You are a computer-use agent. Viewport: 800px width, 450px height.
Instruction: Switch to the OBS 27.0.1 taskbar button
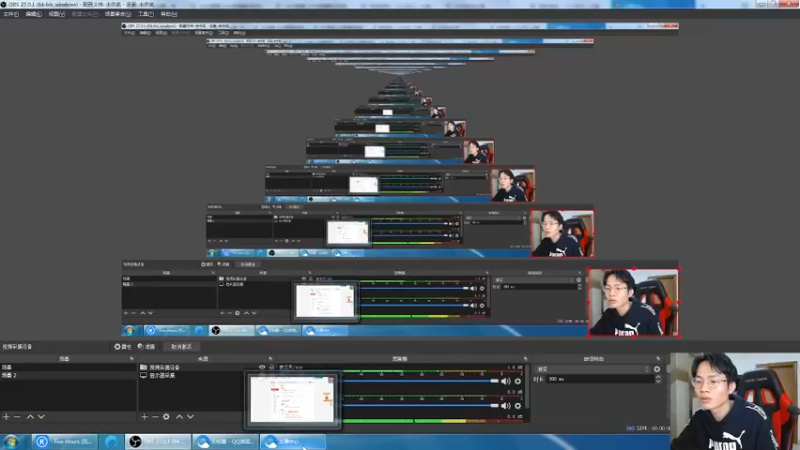[x=158, y=441]
